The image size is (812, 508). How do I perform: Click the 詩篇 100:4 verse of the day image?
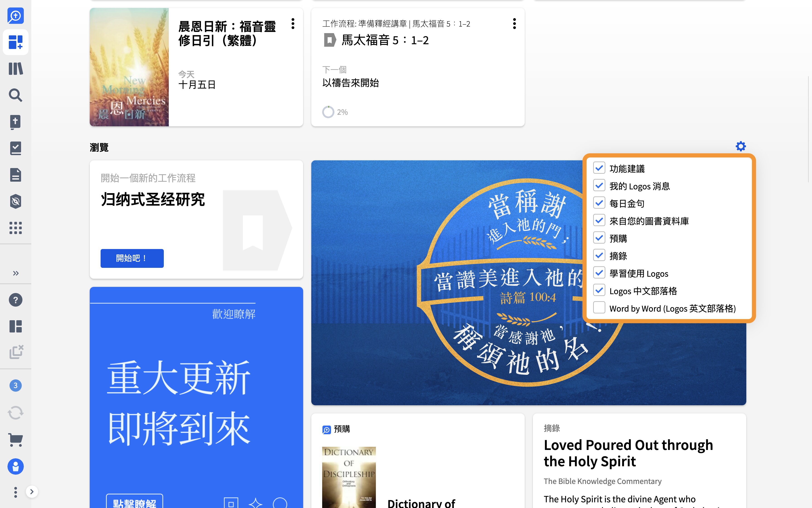[529, 283]
